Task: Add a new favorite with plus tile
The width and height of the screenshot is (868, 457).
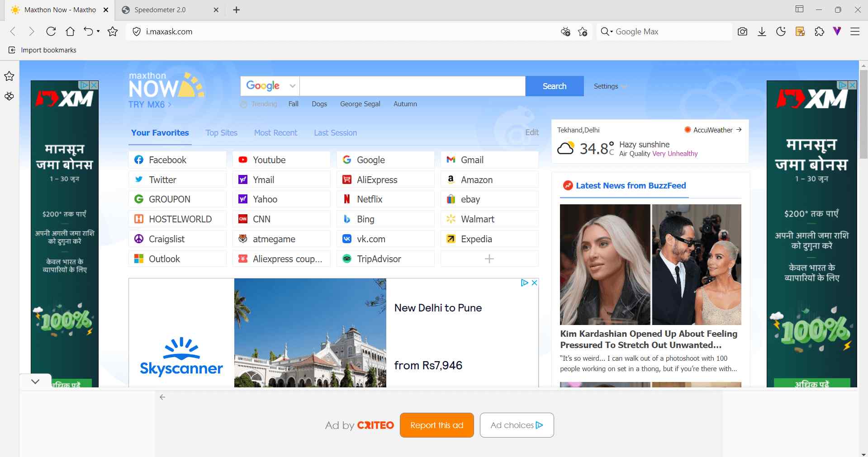Action: (x=489, y=259)
